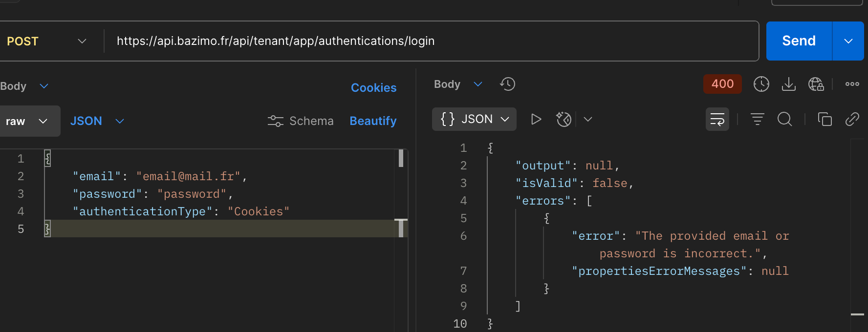
Task: Copy the response body to clipboard
Action: (x=825, y=119)
